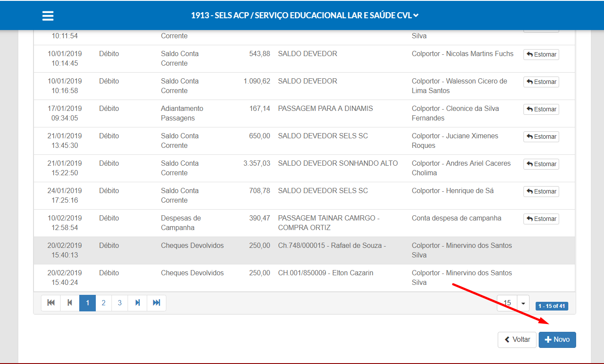Select 'Ch.748/000015 - Rafael de Souza' description

(332, 246)
